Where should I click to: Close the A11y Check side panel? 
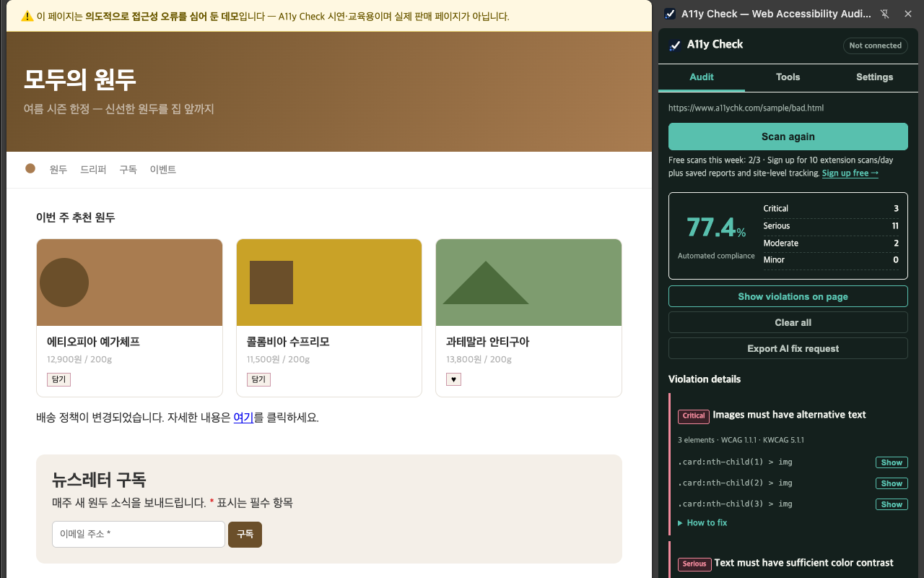(x=907, y=14)
